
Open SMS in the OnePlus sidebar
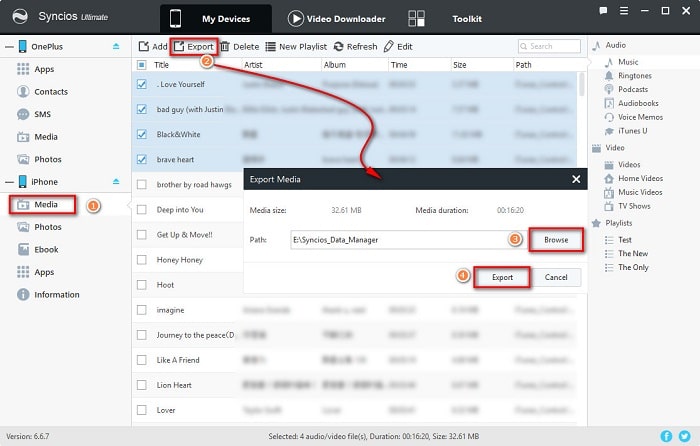click(40, 114)
